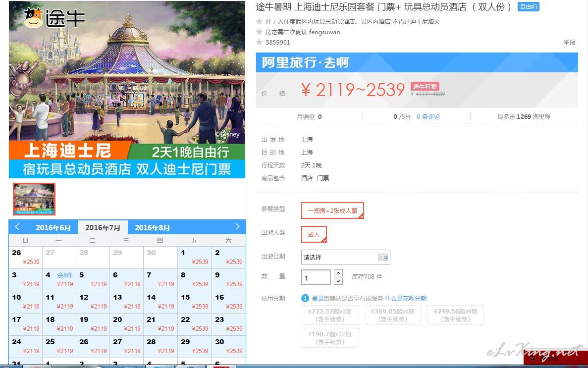588x368 pixels.
Task: Click the 最多送 1269 淘里程 text
Action: (x=524, y=117)
